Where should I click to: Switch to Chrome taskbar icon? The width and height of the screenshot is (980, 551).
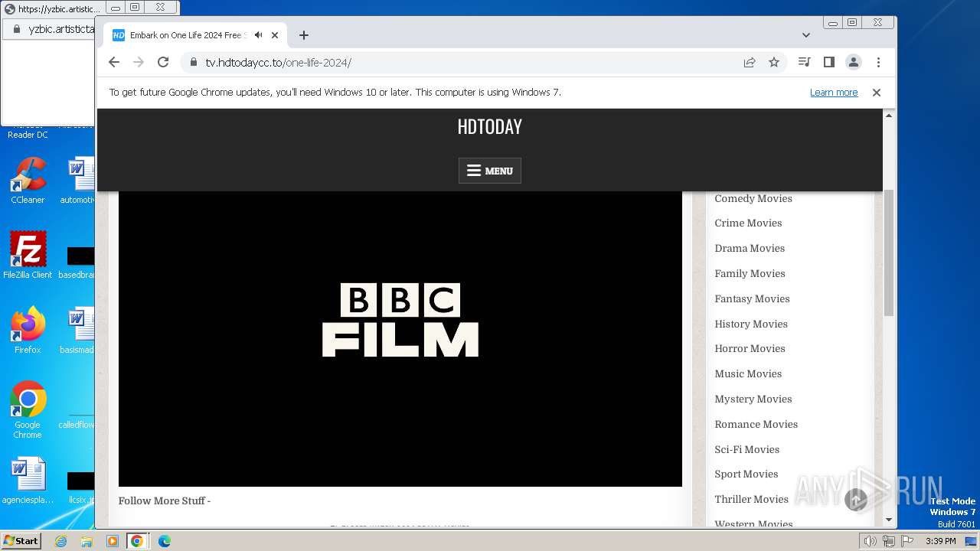pyautogui.click(x=137, y=541)
